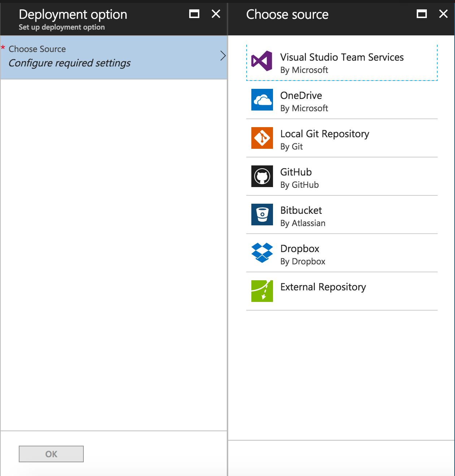Click 'By Atlassian' text under Bitbucket
This screenshot has height=476, width=455.
point(303,223)
